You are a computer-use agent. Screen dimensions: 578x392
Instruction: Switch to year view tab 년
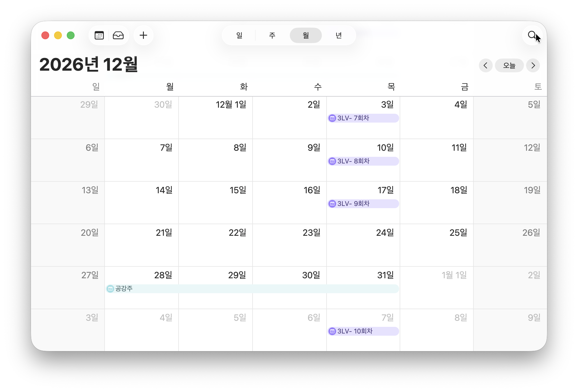[x=339, y=35]
